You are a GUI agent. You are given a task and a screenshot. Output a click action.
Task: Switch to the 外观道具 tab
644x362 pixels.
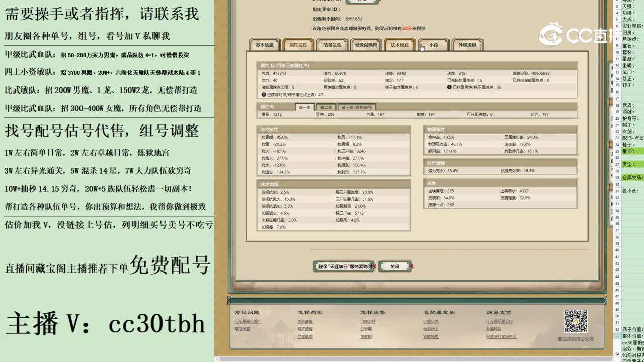[x=467, y=45]
